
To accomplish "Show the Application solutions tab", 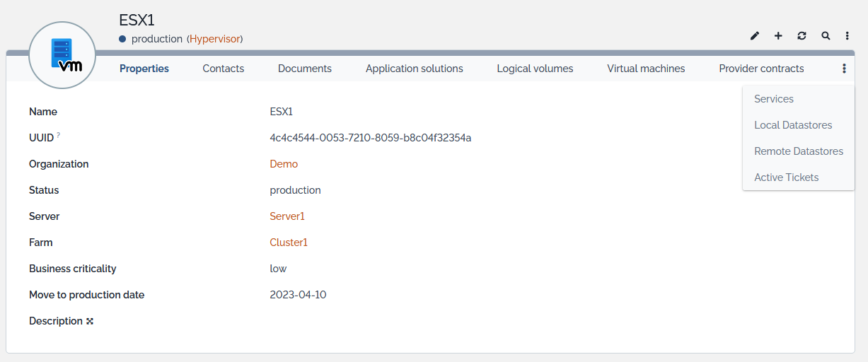I will click(414, 69).
